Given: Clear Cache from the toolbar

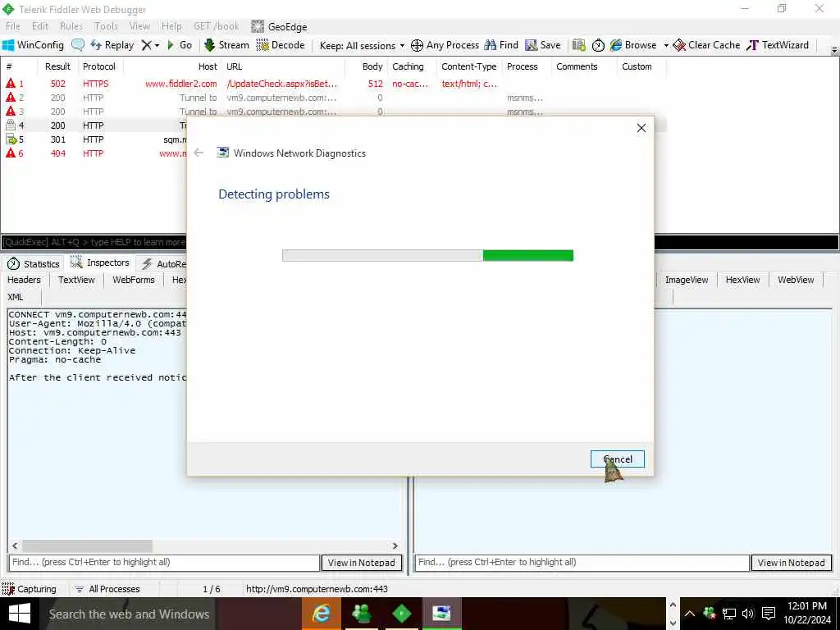Looking at the screenshot, I should [x=706, y=45].
